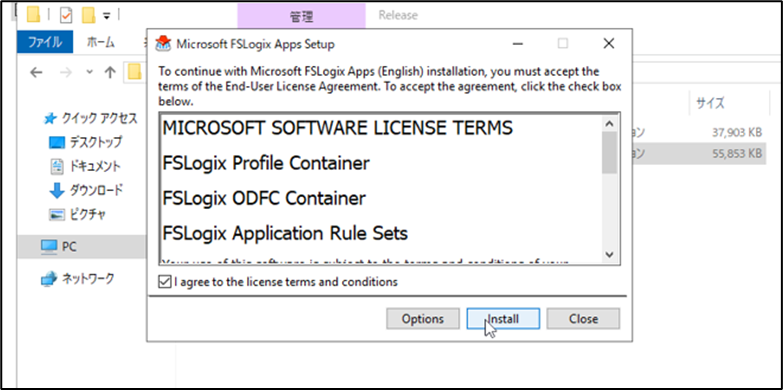Open the quick access toolbar customize dropdown
This screenshot has width=783, height=390.
click(106, 16)
